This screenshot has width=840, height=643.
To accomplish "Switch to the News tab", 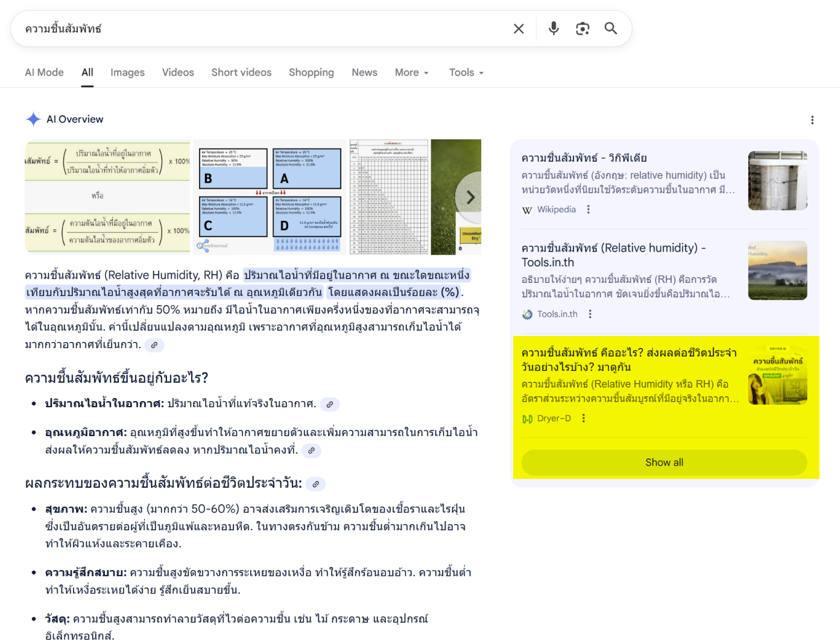I will [x=364, y=72].
